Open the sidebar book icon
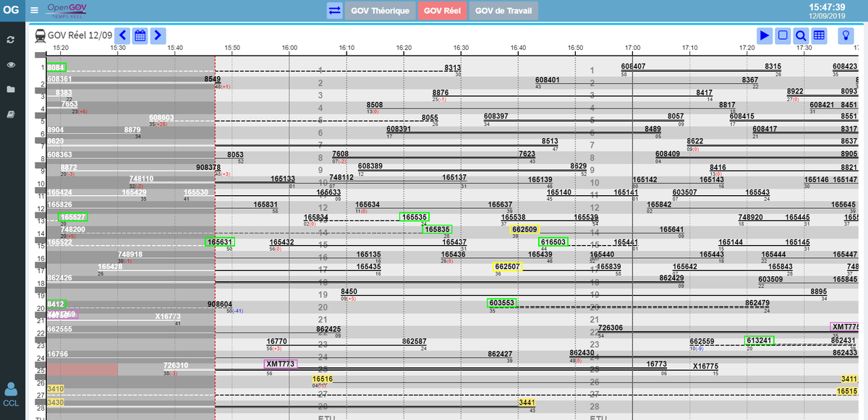This screenshot has height=420, width=868. tap(11, 114)
